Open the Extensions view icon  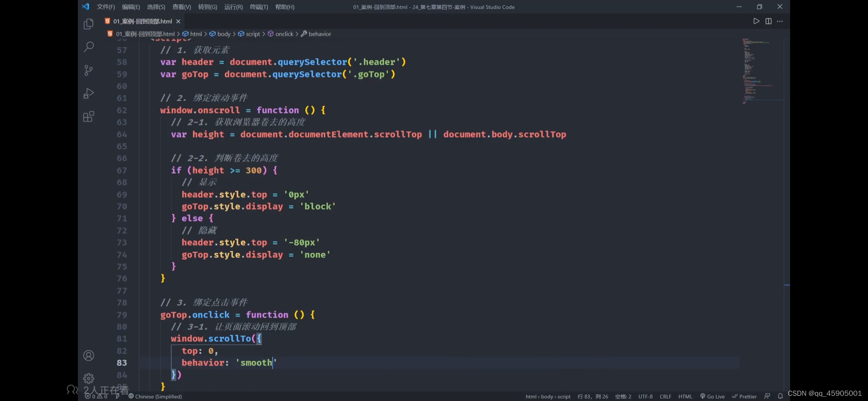tap(88, 117)
